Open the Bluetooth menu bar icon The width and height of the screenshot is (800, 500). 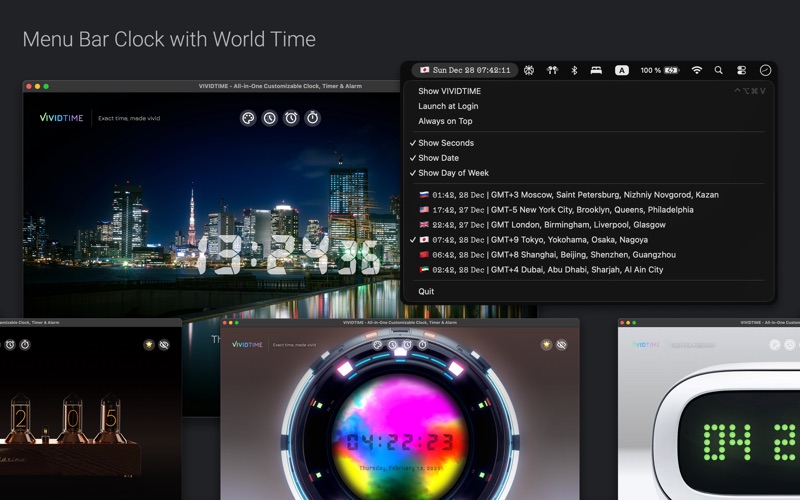[574, 70]
